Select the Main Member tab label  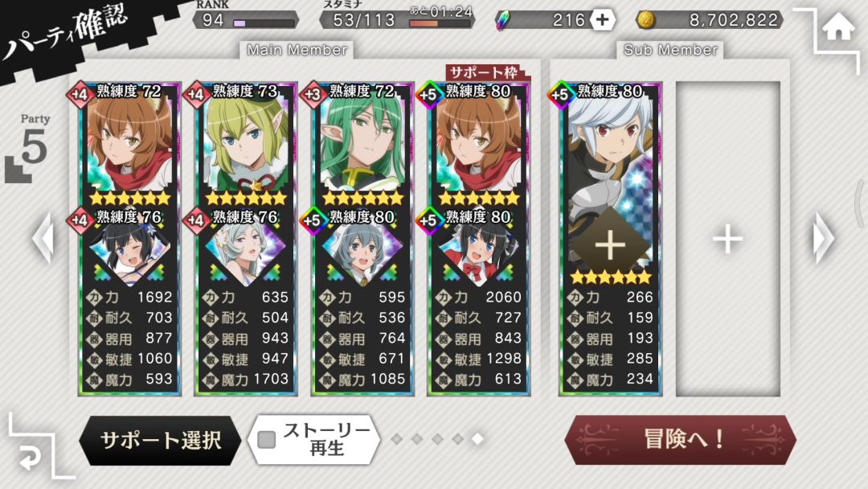(297, 50)
